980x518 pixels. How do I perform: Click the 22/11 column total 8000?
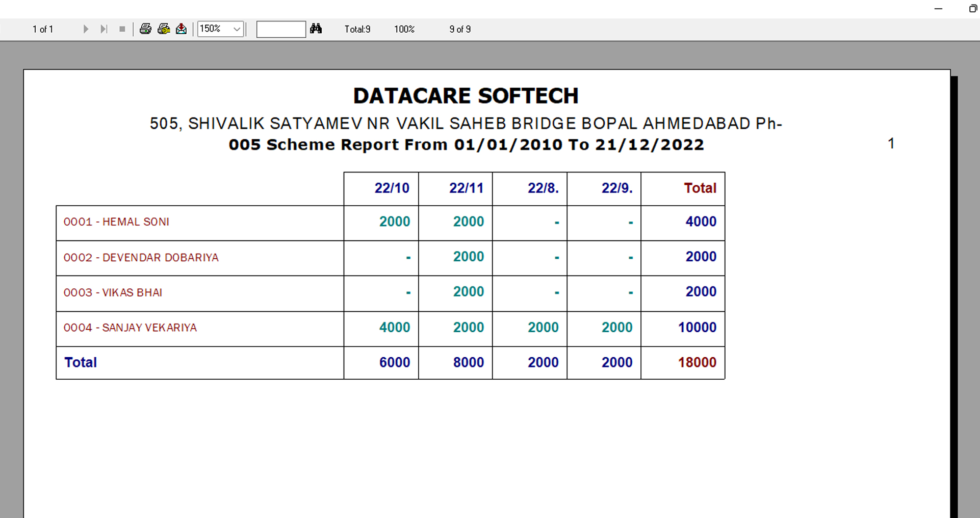tap(469, 362)
